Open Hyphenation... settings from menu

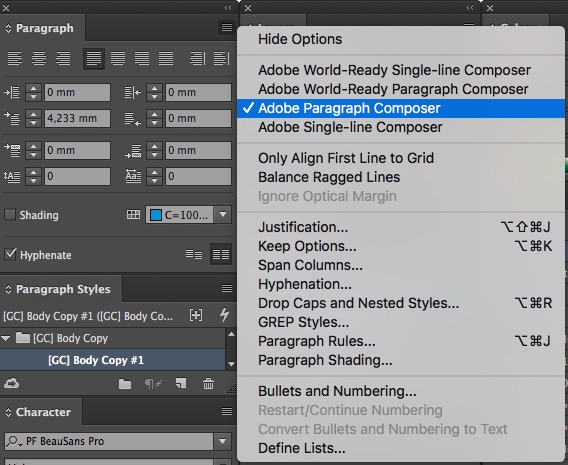[x=401, y=284]
